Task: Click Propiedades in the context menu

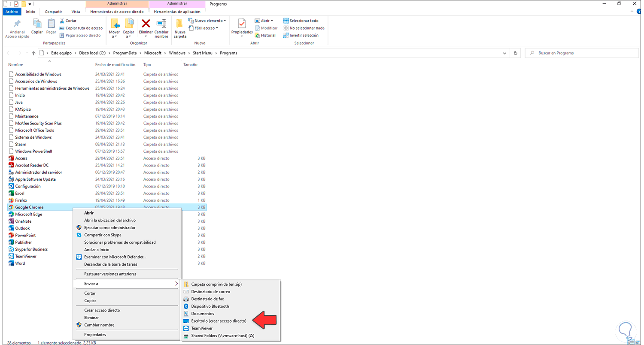Action: pos(95,335)
